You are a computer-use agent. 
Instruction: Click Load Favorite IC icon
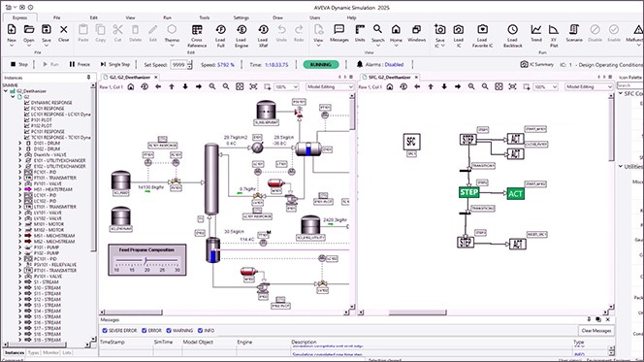pos(482,29)
